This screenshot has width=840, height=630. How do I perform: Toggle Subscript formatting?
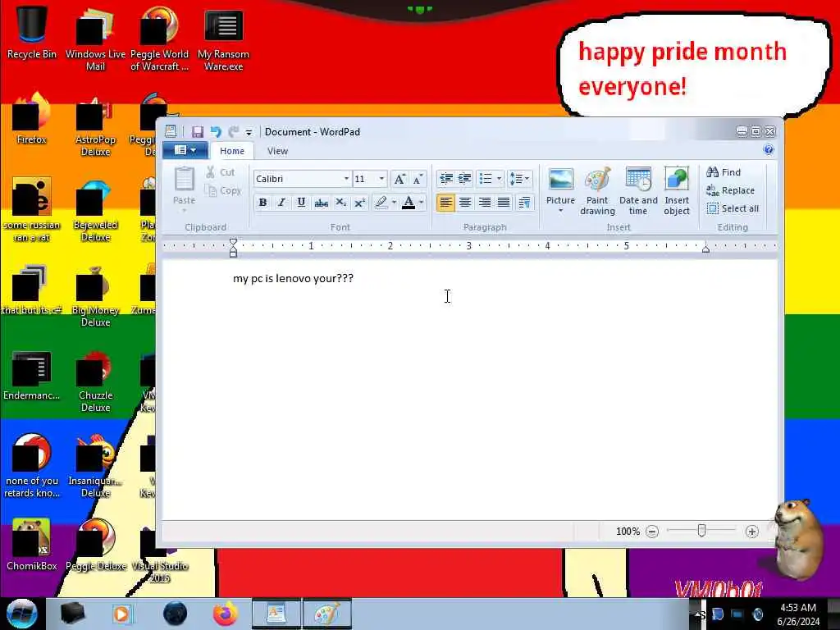[340, 203]
